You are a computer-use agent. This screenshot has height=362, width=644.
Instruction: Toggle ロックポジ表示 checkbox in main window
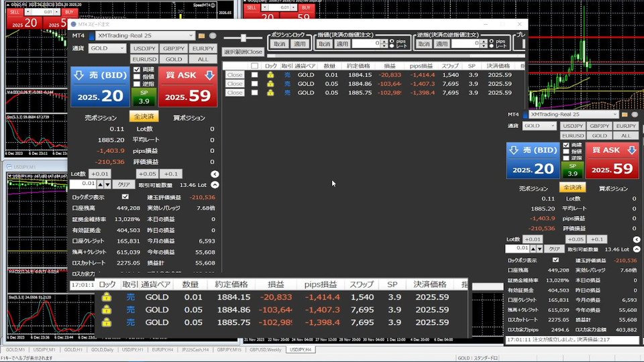[125, 197]
